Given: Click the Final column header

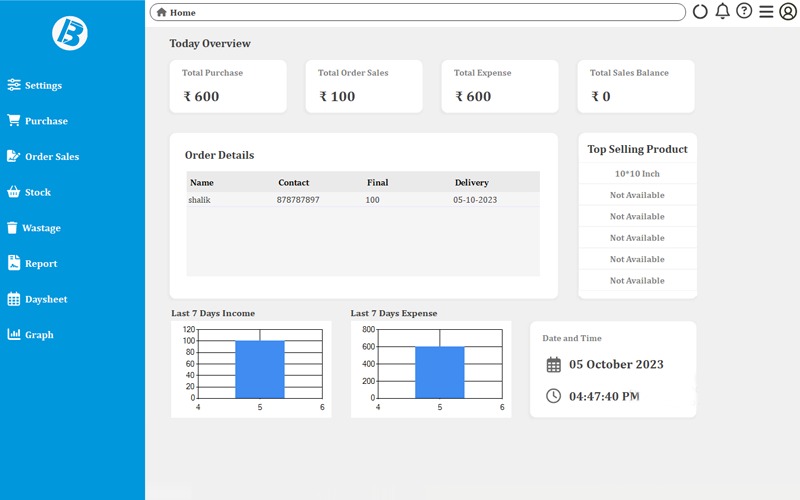Looking at the screenshot, I should coord(377,182).
